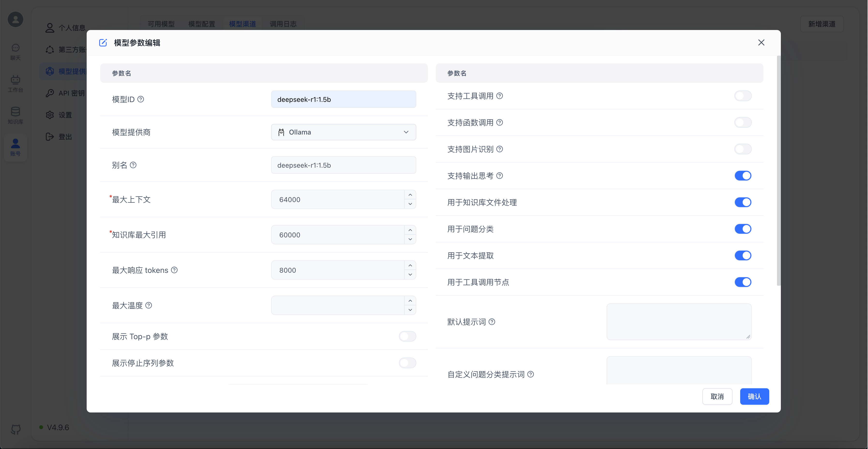Switch to the 调用日志 tab
The width and height of the screenshot is (868, 449).
283,24
